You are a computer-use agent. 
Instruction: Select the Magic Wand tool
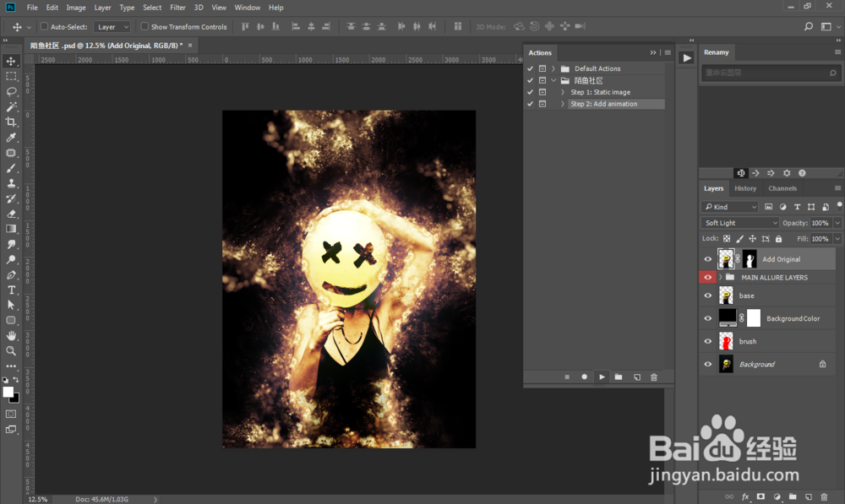click(x=11, y=106)
